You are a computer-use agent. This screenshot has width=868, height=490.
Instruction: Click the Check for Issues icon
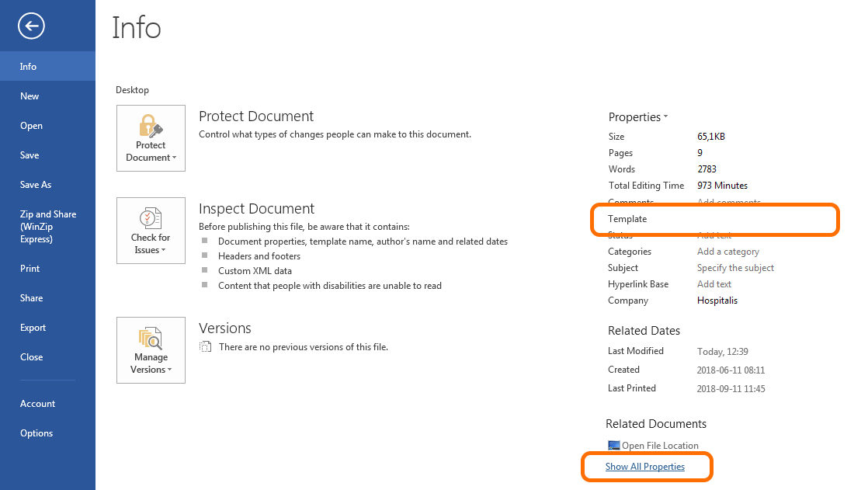pos(150,217)
